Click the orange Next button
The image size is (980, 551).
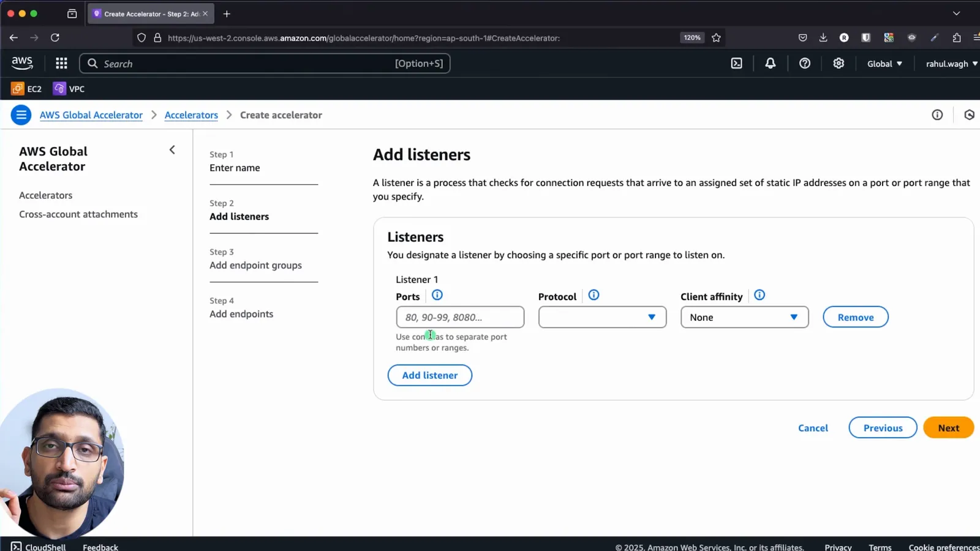coord(949,428)
